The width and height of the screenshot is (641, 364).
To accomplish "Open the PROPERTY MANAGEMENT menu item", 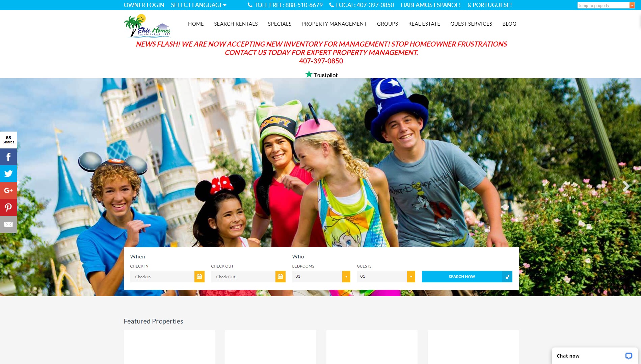I will [334, 24].
